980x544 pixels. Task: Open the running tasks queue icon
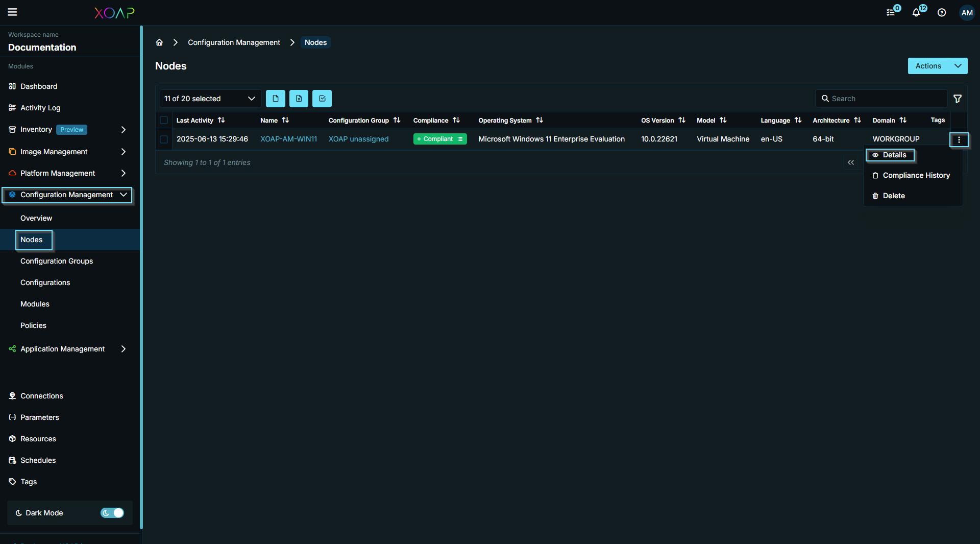(891, 12)
